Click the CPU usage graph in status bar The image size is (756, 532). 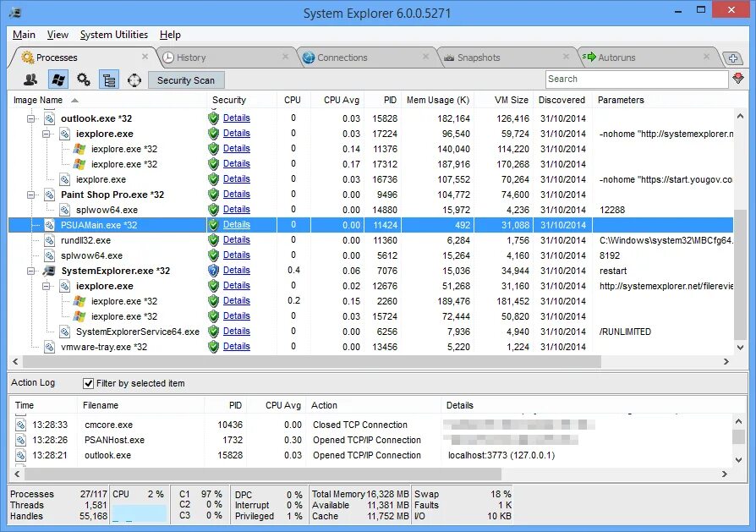[140, 513]
